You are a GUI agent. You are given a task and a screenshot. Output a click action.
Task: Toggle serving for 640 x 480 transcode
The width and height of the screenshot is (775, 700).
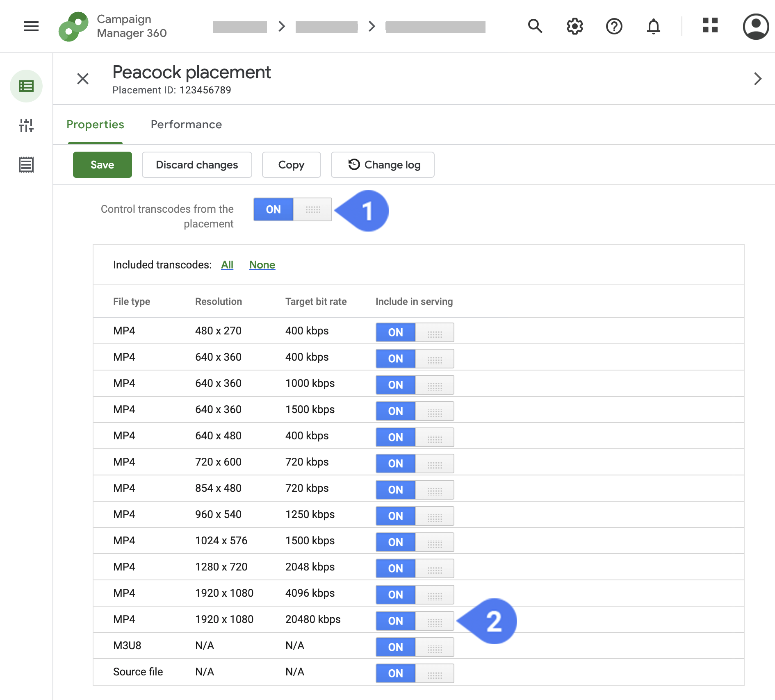point(415,437)
